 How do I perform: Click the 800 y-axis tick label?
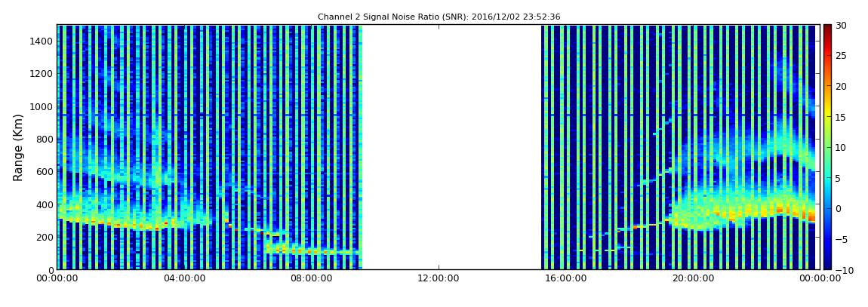click(x=45, y=139)
